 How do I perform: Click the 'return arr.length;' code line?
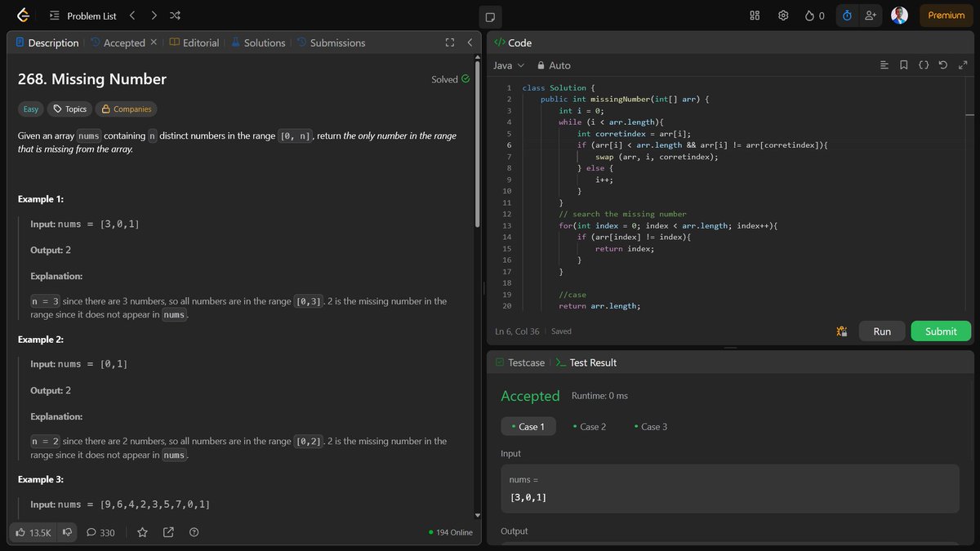(599, 306)
